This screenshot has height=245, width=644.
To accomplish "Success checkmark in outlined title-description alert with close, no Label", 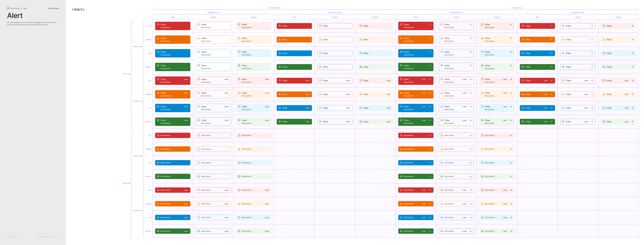I will tap(442, 65).
